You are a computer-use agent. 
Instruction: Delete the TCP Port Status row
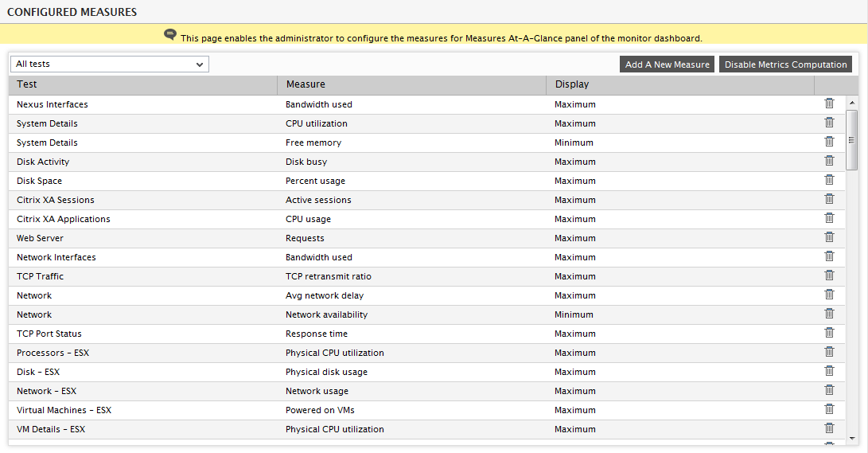click(x=829, y=333)
